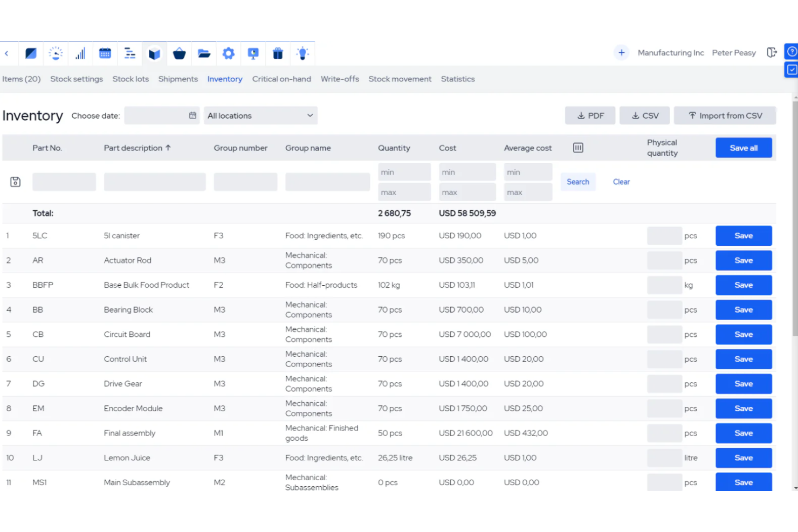Screen dimensions: 798x532
Task: Click the logout icon beside Peter Peasy
Action: [x=772, y=52]
